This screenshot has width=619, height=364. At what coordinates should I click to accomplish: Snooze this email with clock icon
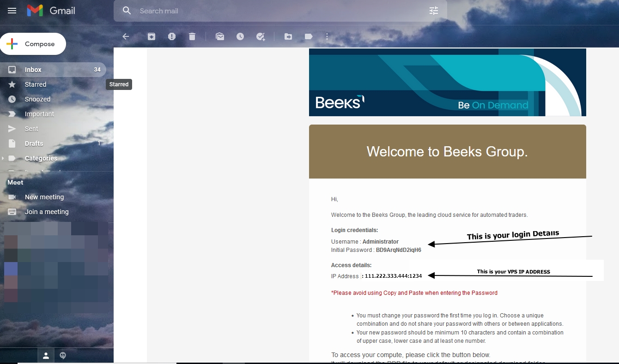tap(240, 36)
